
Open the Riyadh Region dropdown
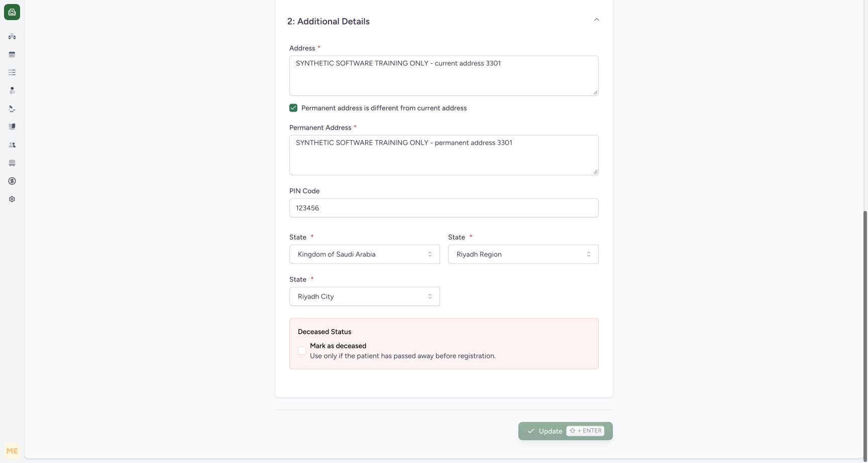pos(523,254)
